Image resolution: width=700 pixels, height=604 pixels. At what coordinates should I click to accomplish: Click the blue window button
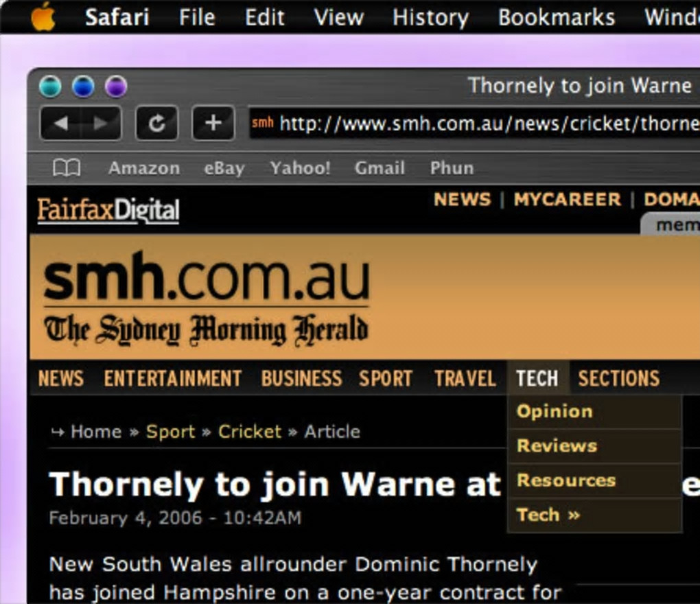pyautogui.click(x=83, y=86)
